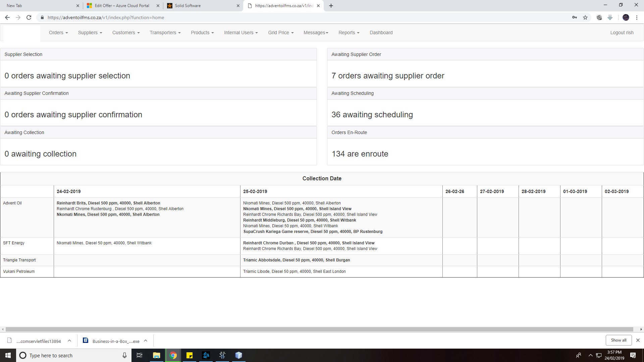Switch to Edit Offer Azure tab
Image resolution: width=644 pixels, height=362 pixels.
tap(122, 6)
